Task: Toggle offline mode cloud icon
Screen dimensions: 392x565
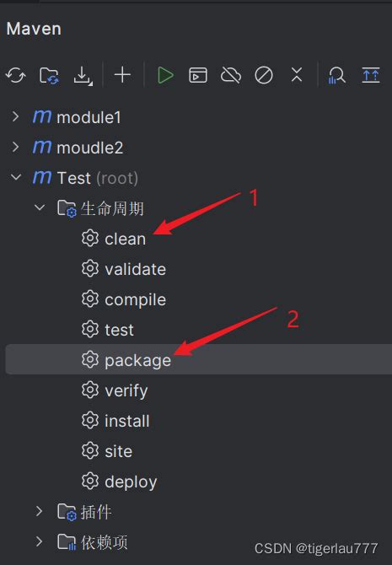Action: click(231, 76)
